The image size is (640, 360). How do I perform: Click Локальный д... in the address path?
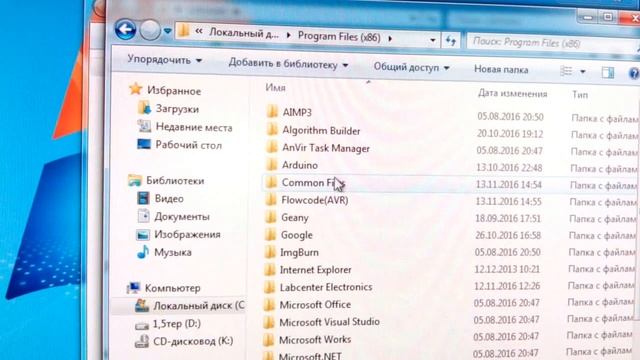click(x=244, y=33)
